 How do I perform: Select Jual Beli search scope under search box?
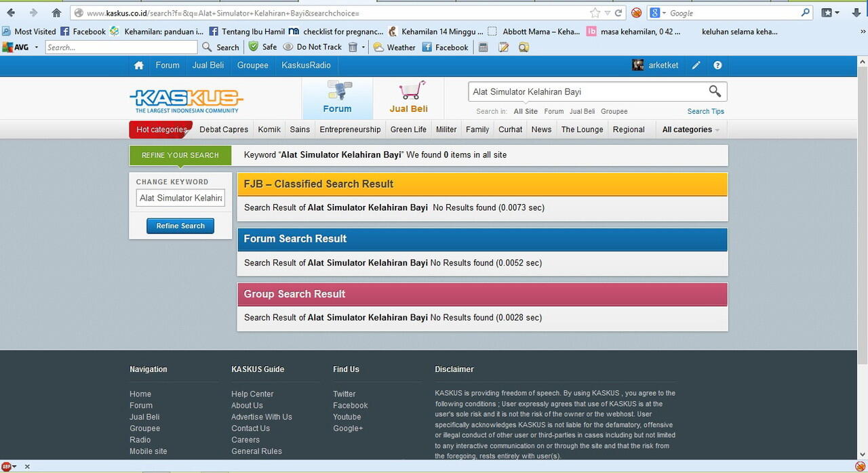(582, 111)
